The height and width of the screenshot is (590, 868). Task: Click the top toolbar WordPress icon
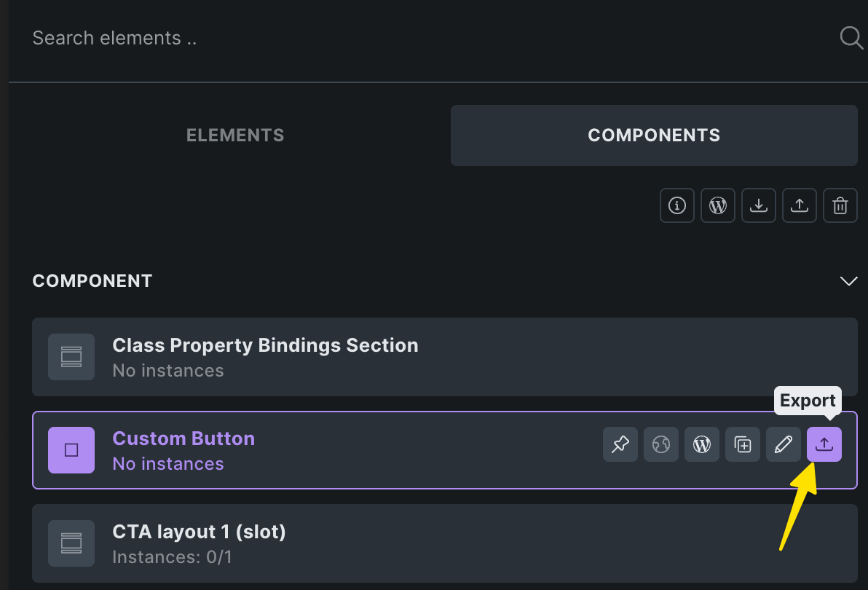point(718,206)
